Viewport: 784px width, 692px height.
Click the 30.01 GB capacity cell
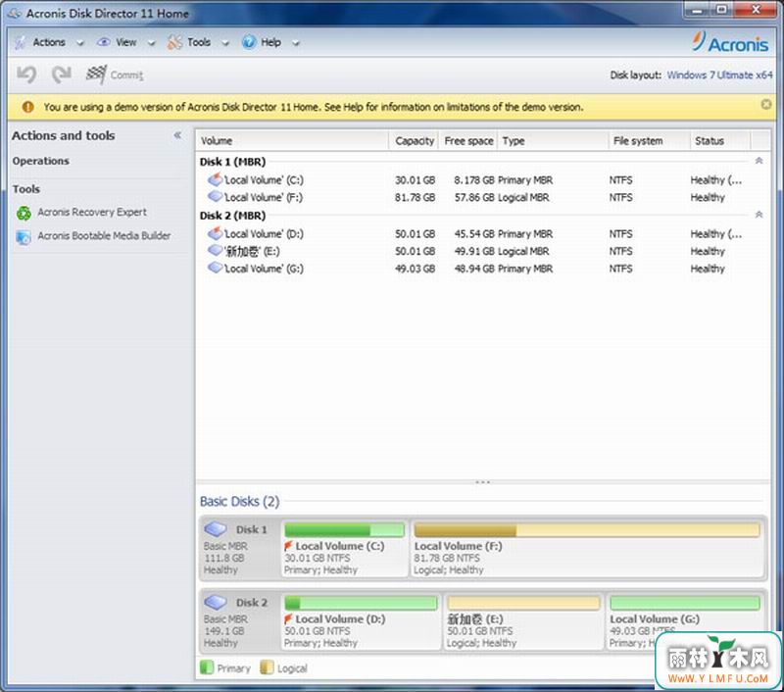tap(415, 180)
